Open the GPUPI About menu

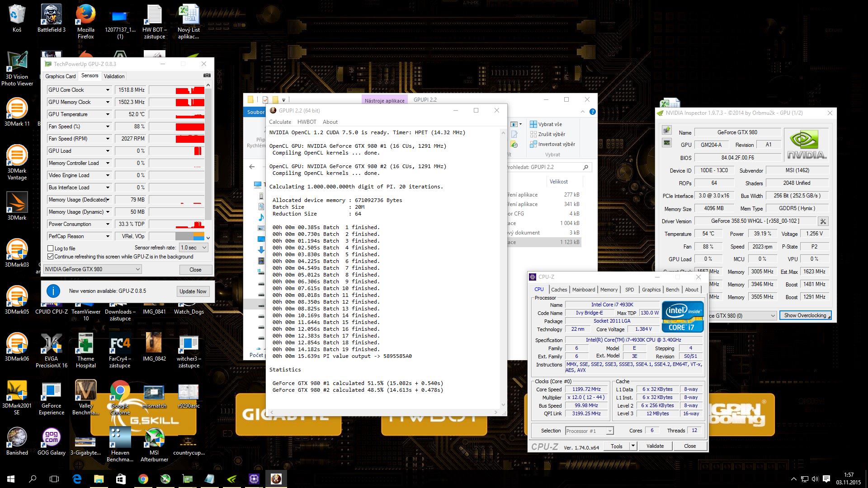coord(330,122)
